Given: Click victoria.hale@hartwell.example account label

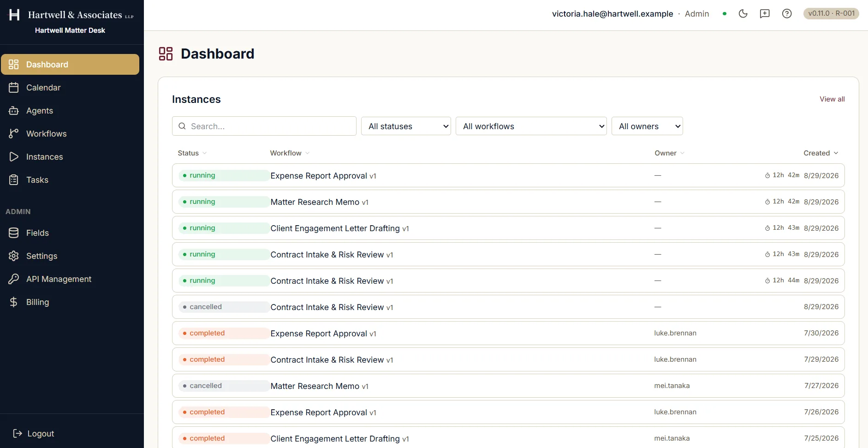Looking at the screenshot, I should click(612, 14).
